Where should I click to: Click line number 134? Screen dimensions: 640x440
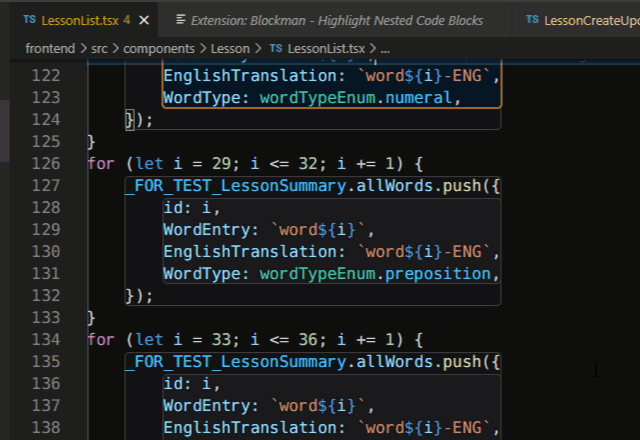click(x=46, y=340)
